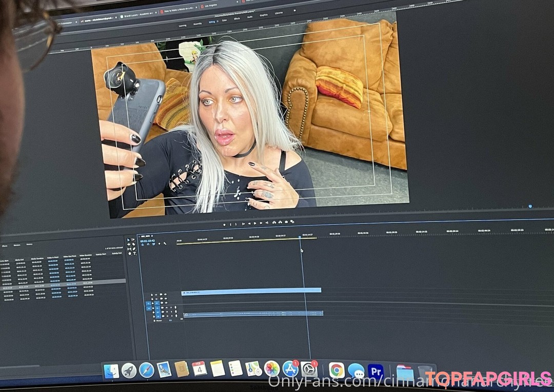Toggle the blue video track targeting button
This screenshot has width=554, height=392.
point(157,303)
